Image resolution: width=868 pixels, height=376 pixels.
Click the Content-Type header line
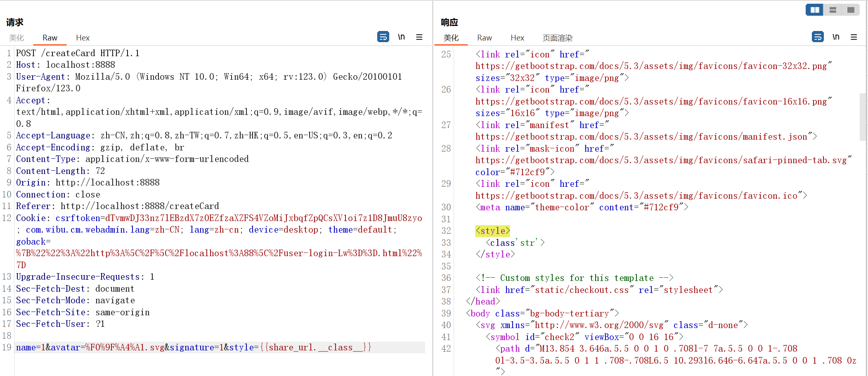click(x=132, y=159)
